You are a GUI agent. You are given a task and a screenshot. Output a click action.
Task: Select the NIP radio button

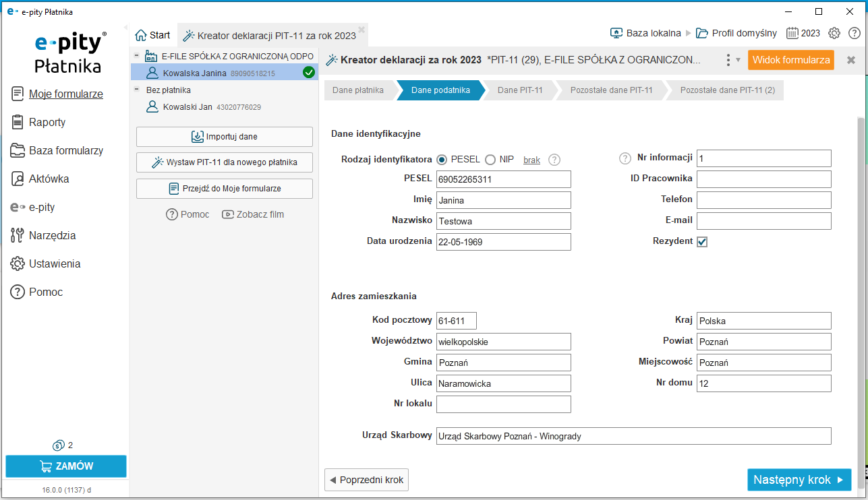[x=490, y=160]
